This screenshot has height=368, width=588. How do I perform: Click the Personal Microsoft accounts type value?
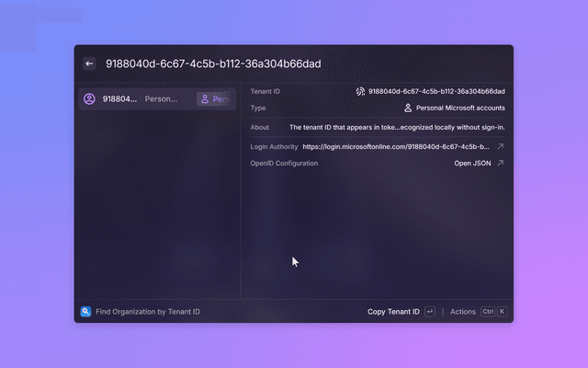(x=460, y=108)
